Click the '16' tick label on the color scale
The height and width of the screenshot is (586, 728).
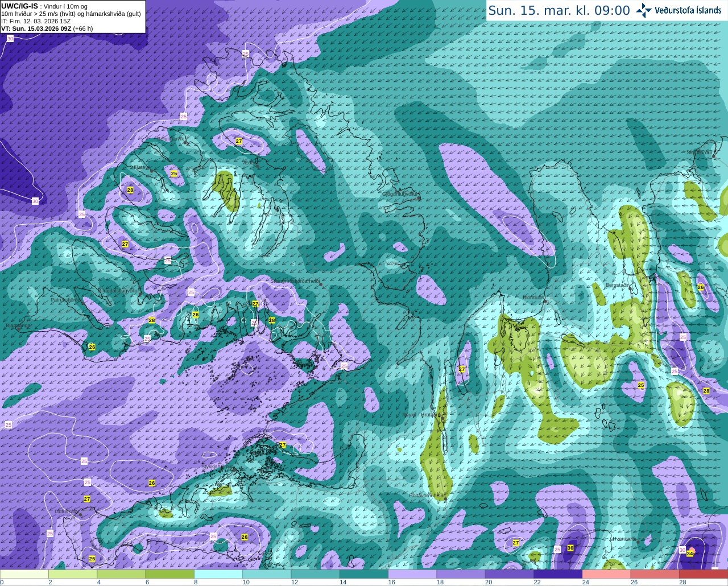(391, 582)
